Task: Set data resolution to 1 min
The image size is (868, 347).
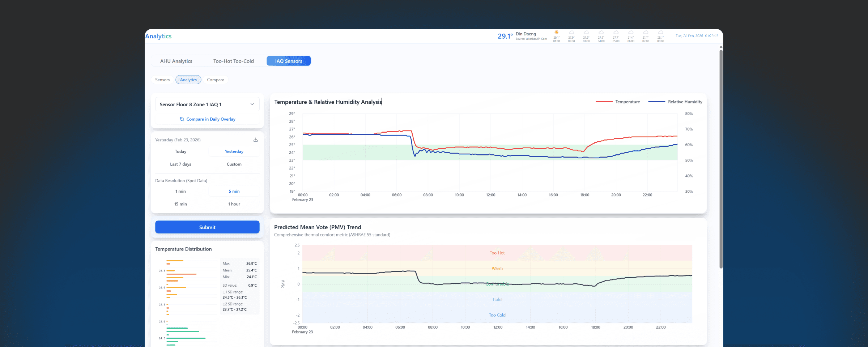Action: tap(180, 191)
